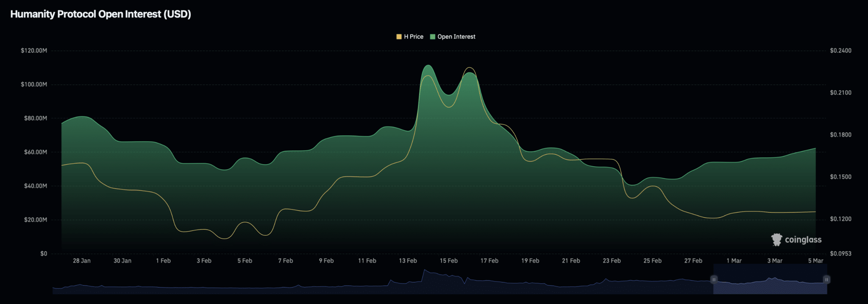
Task: Click the right handle of the range slider
Action: (x=826, y=280)
